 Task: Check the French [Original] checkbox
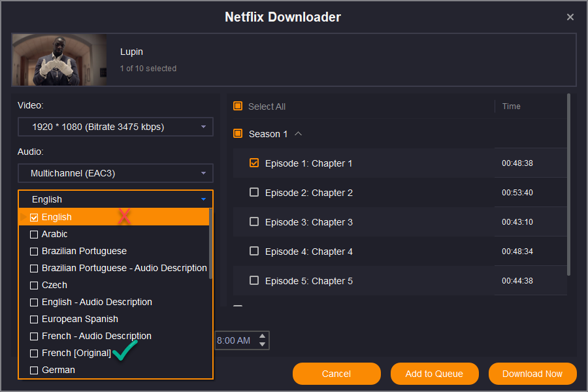[x=34, y=353]
